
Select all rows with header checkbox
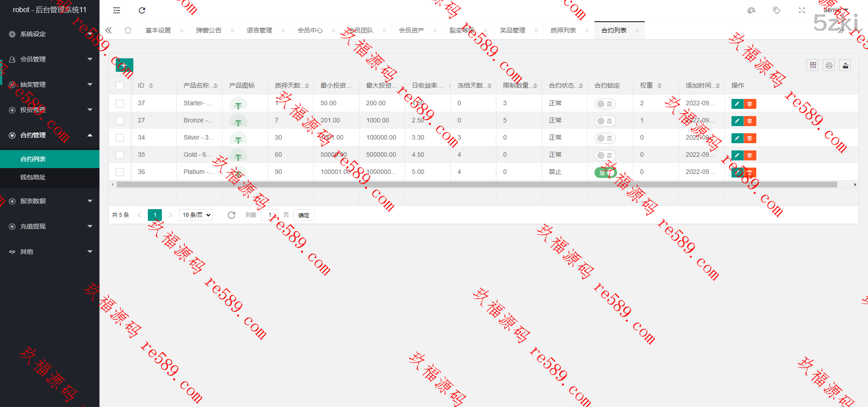click(120, 86)
